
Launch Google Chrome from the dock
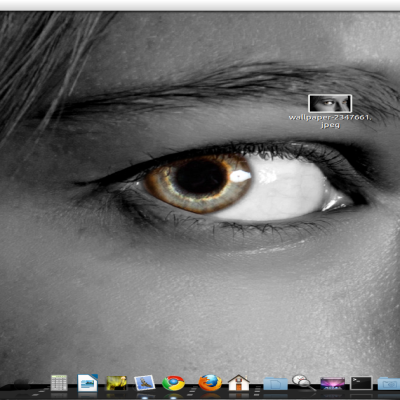point(173,383)
